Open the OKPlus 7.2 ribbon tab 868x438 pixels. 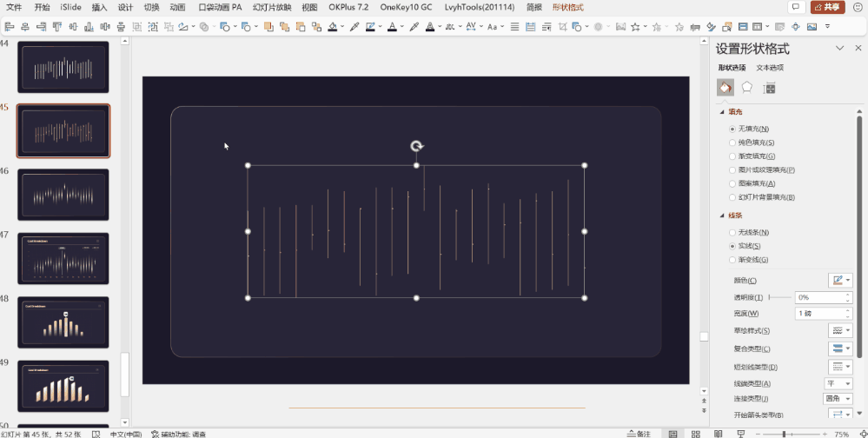click(348, 7)
